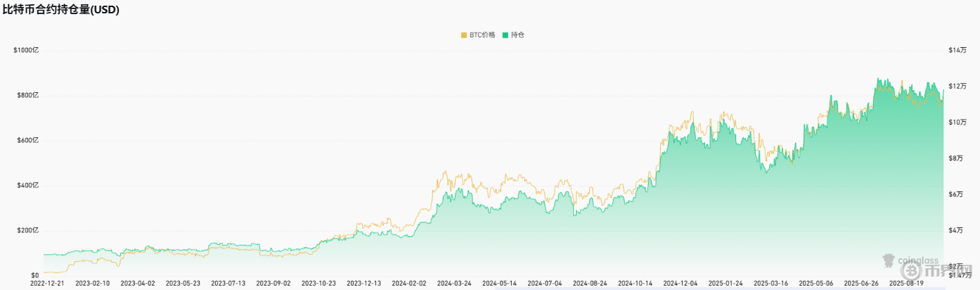This screenshot has width=980, height=290.
Task: Click the coinglass bull mascot watermark icon
Action: 887,262
